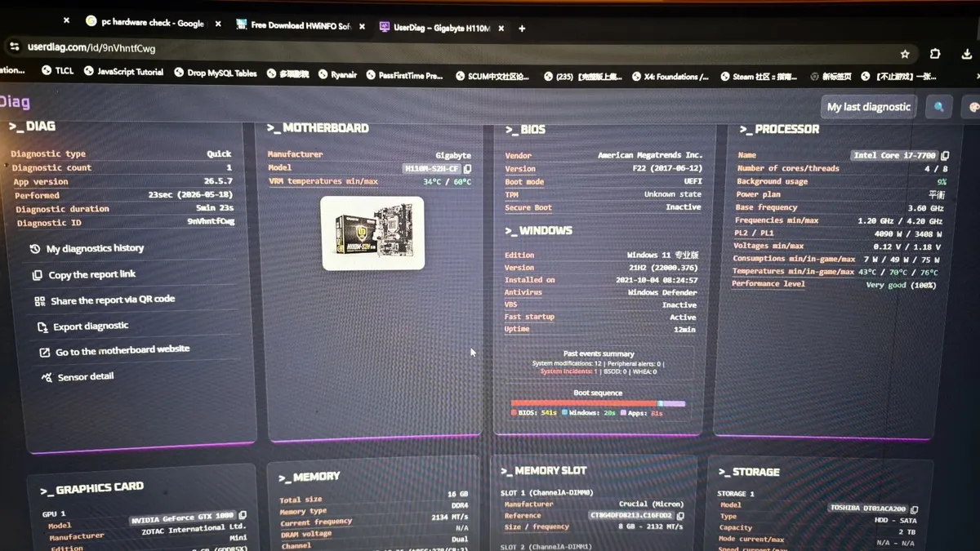Open the X4: Foundations bookmark
Viewport: 980px width, 551px height.
[670, 77]
